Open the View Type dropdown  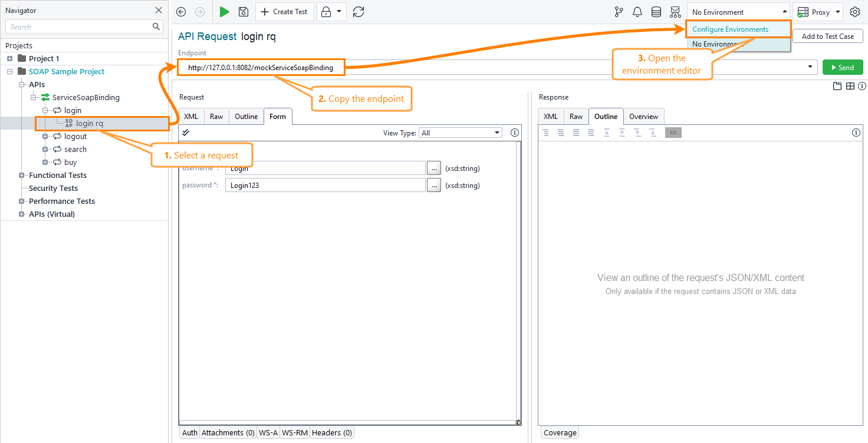pyautogui.click(x=460, y=133)
